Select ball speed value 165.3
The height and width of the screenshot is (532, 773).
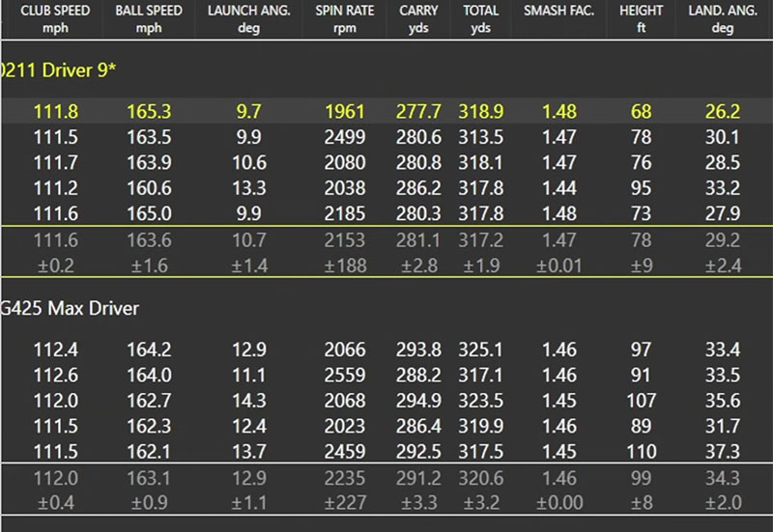[149, 111]
